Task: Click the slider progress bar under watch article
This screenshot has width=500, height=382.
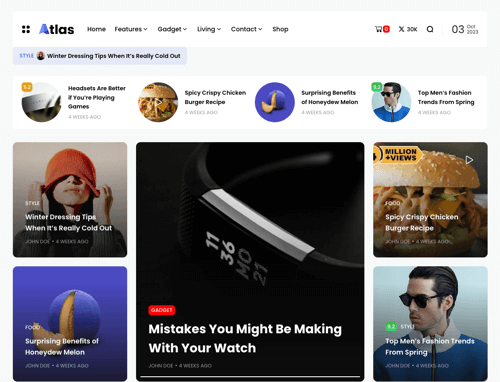Action: (x=250, y=377)
